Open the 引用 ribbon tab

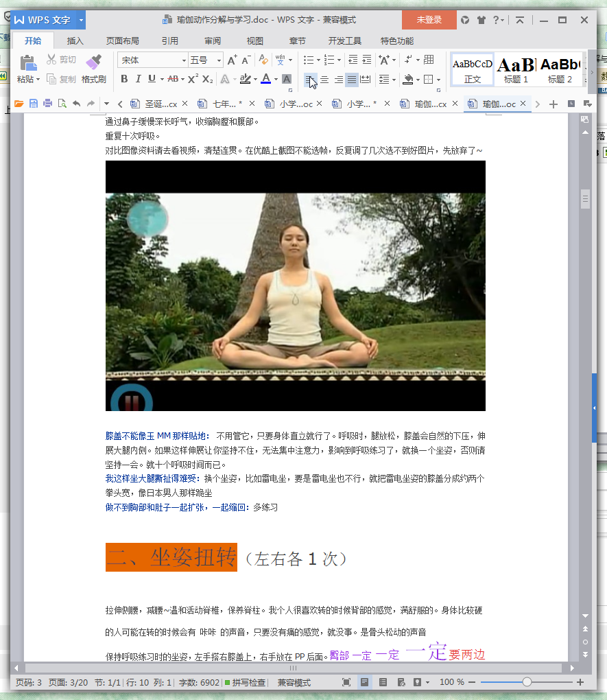(x=169, y=41)
